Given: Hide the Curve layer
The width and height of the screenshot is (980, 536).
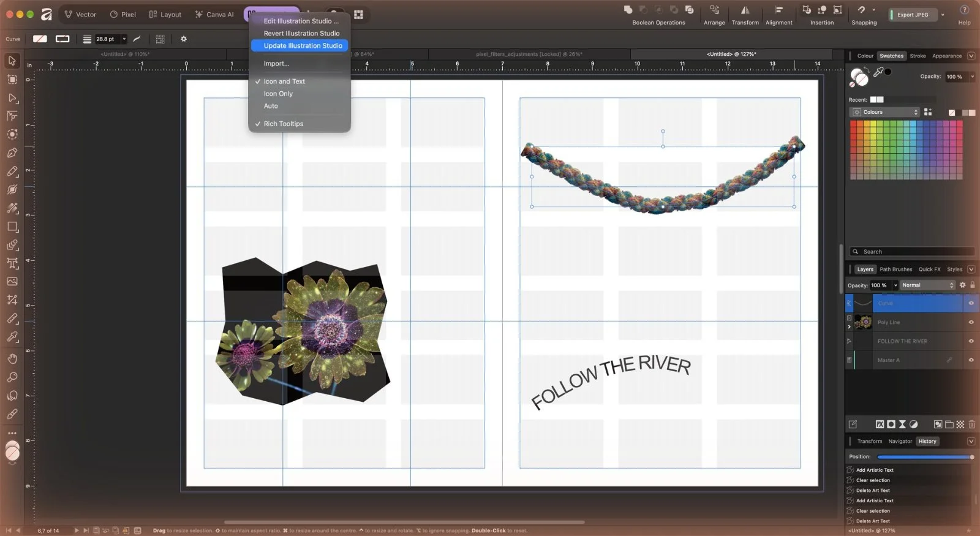Looking at the screenshot, I should tap(971, 303).
